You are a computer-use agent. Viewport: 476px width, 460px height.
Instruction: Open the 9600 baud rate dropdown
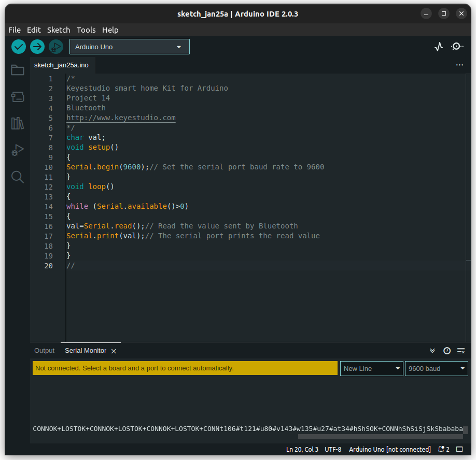click(x=436, y=368)
